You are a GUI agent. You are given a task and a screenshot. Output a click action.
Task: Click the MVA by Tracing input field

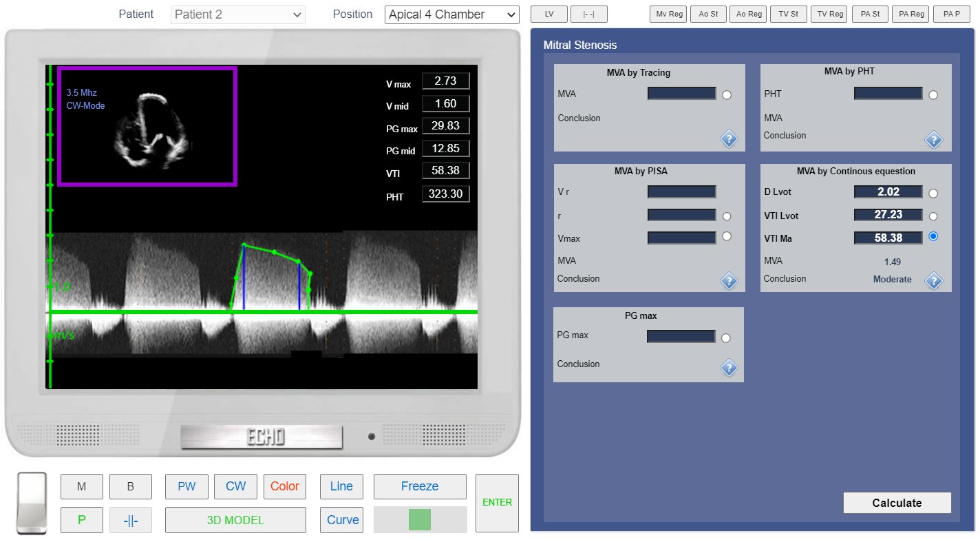(x=681, y=94)
